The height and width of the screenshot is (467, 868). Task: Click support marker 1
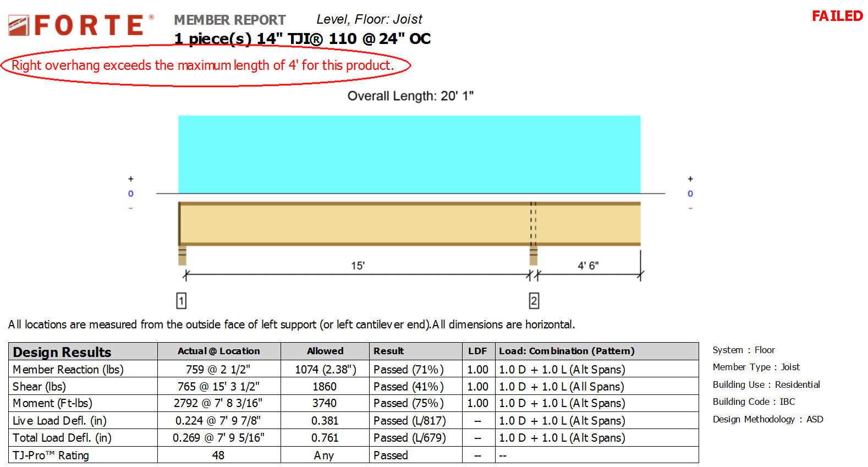[181, 301]
